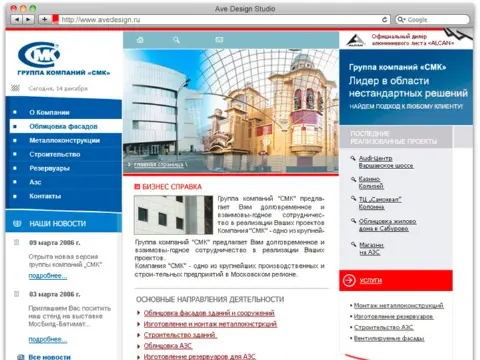Open the УСЛУГИ link

371,281
